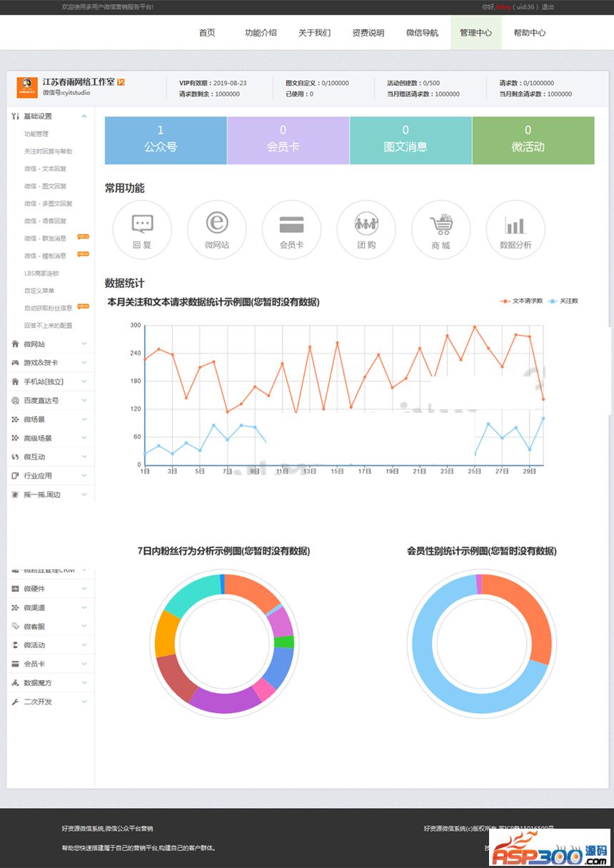614x868 pixels.
Task: Expand the 微活动 sidebar section chevron
Action: click(84, 645)
